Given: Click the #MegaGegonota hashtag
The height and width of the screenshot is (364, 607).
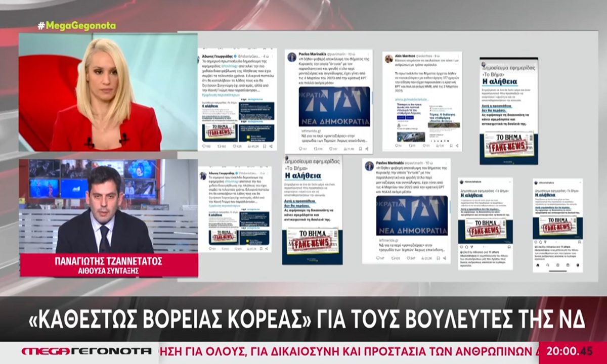Looking at the screenshot, I should [76, 25].
